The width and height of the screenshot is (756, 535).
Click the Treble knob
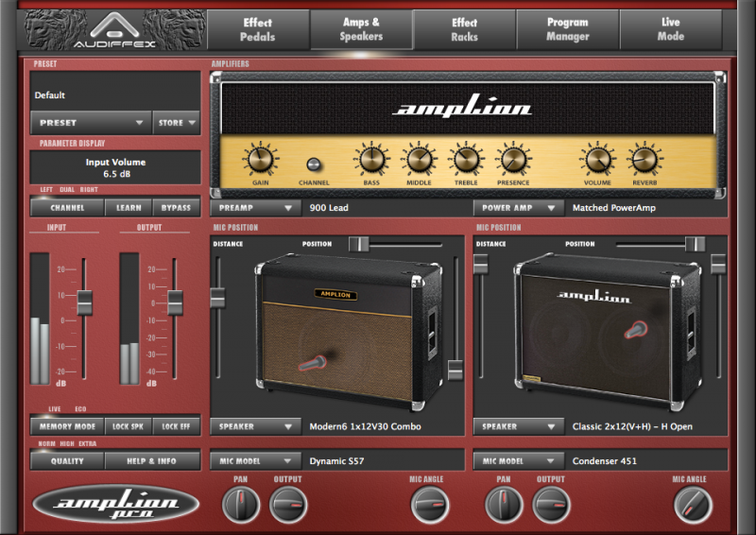(466, 160)
